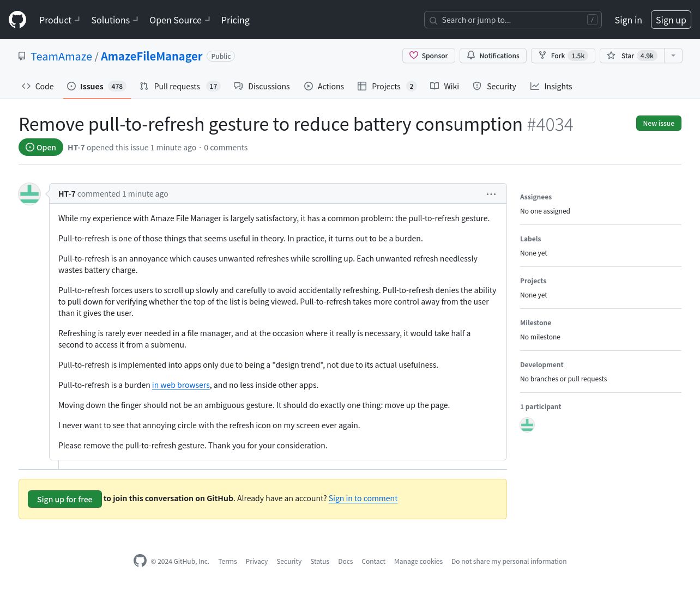Click the Public repository label
The image size is (700, 590).
pos(221,56)
